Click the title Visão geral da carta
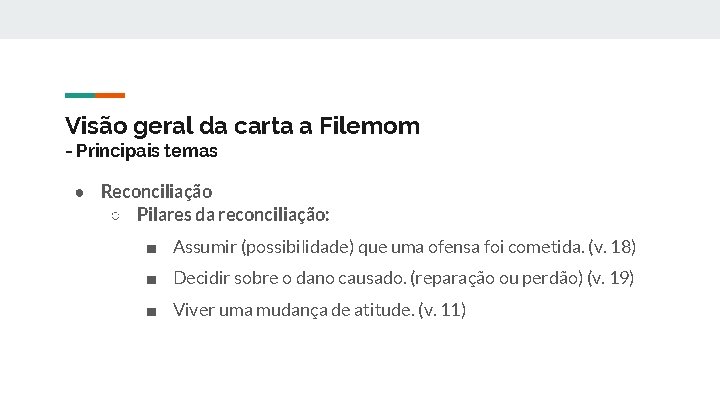720x405 pixels. pyautogui.click(x=179, y=126)
